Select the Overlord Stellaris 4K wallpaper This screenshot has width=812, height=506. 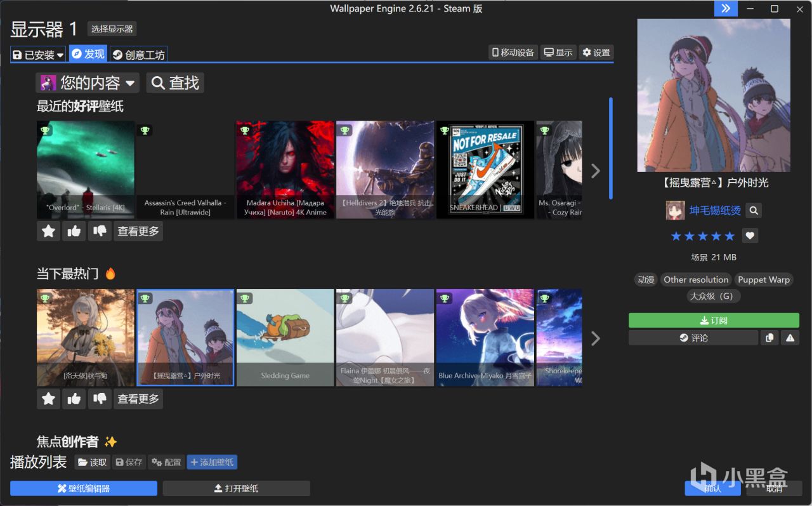coord(86,170)
